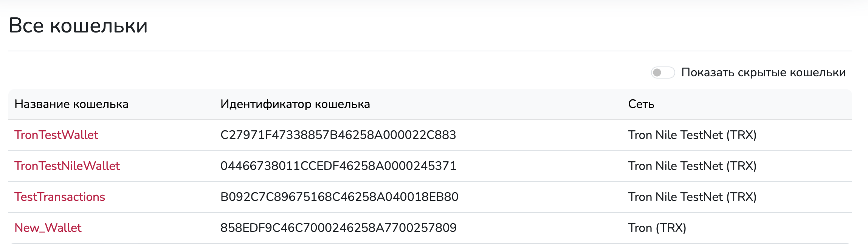Click the network cell in TronTestNileWallet row
This screenshot has width=868, height=250.
pyautogui.click(x=692, y=166)
